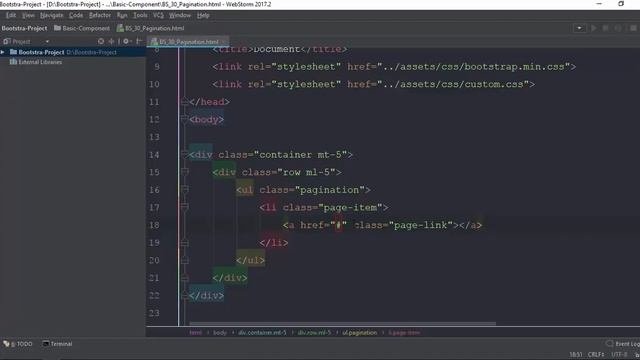The width and height of the screenshot is (640, 360).
Task: Click bootstrap.min.css path on line 9
Action: click(473, 67)
